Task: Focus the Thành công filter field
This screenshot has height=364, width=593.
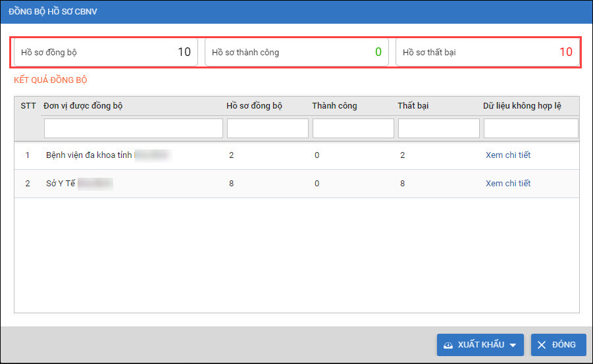Action: pyautogui.click(x=353, y=128)
